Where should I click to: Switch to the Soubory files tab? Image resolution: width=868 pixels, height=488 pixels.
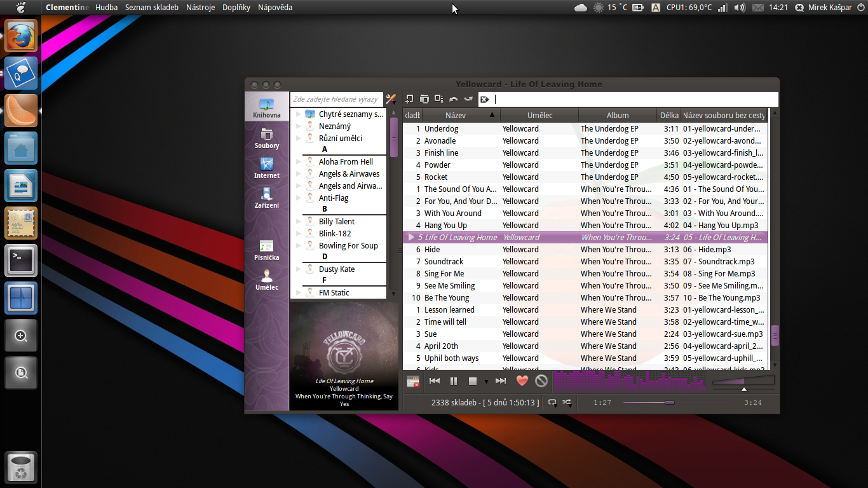click(x=267, y=138)
